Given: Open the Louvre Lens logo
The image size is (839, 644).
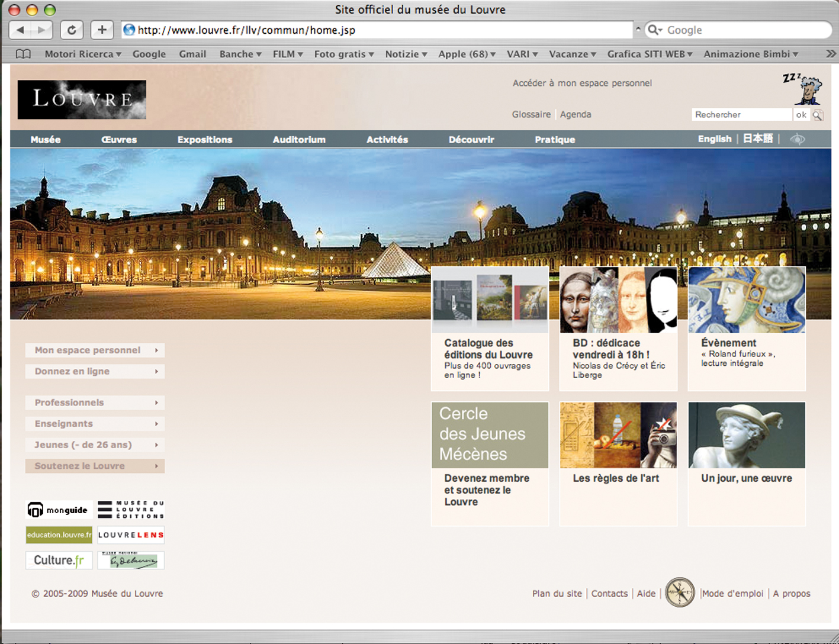Looking at the screenshot, I should tap(131, 534).
